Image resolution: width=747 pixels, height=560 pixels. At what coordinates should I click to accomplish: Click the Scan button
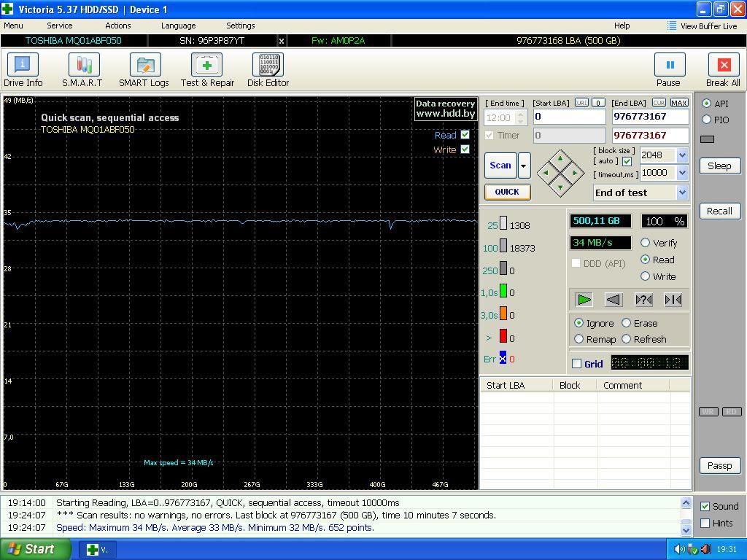(x=500, y=166)
